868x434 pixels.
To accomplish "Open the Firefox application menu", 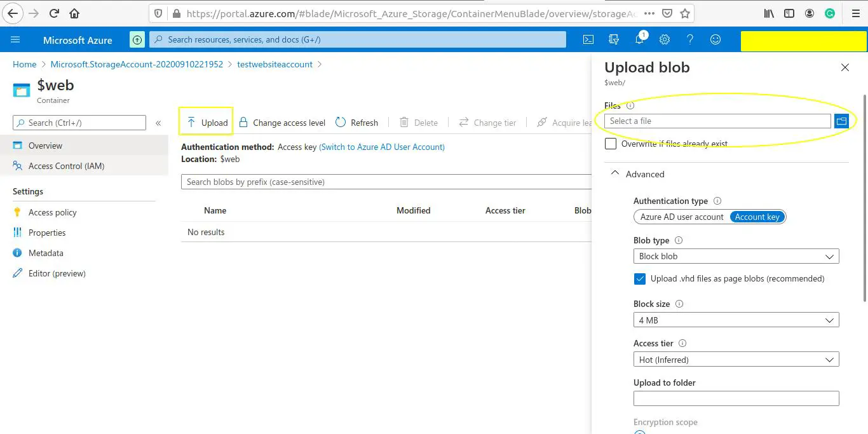I will [855, 13].
